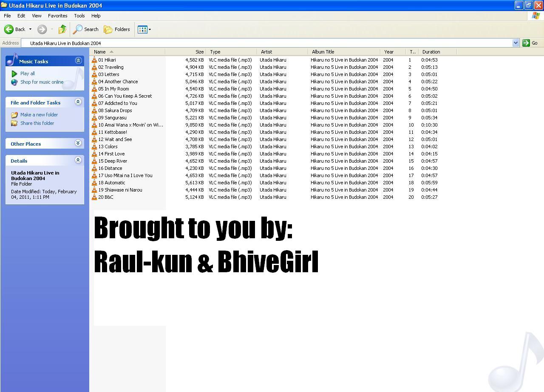Select VLC icon of 05 In My Room
The image size is (544, 392).
pyautogui.click(x=94, y=89)
